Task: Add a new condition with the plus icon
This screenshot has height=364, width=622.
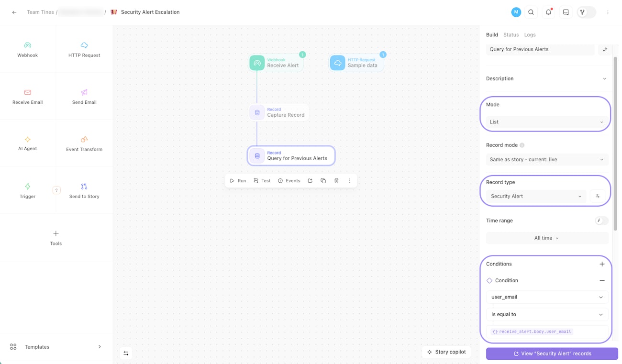Action: (x=602, y=264)
